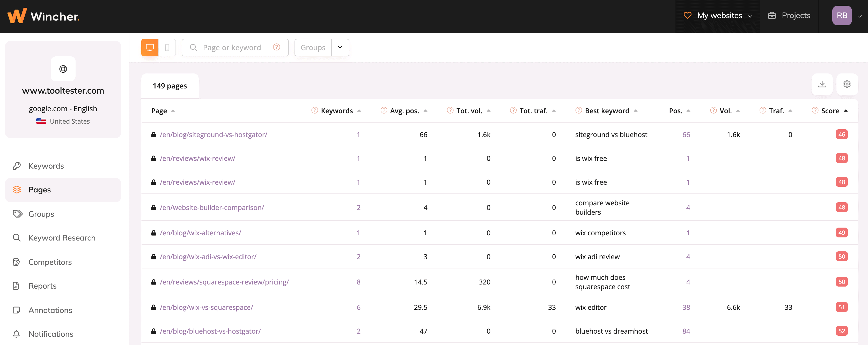Image resolution: width=868 pixels, height=345 pixels.
Task: Click the Page or keyword search field
Action: (235, 48)
